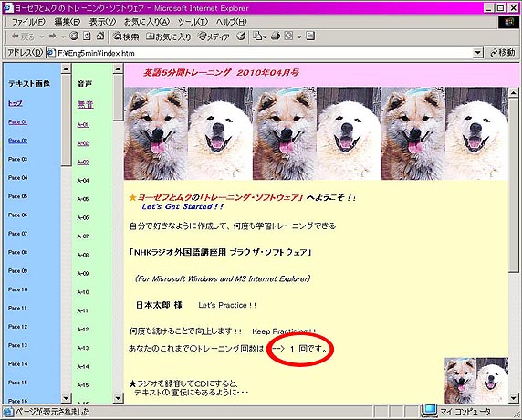522x420 pixels.
Task: Open the Edit button dropdown arrow
Action: pos(299,37)
